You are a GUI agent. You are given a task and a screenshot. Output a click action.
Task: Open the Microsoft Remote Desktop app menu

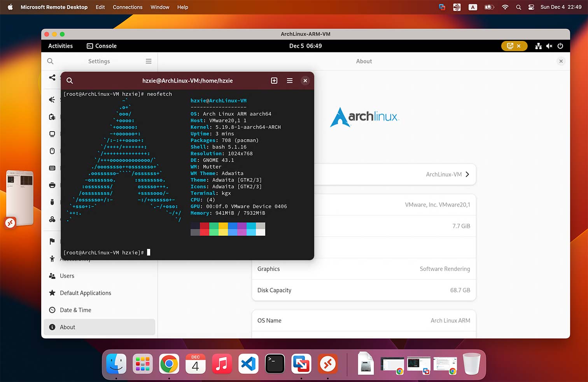[54, 7]
